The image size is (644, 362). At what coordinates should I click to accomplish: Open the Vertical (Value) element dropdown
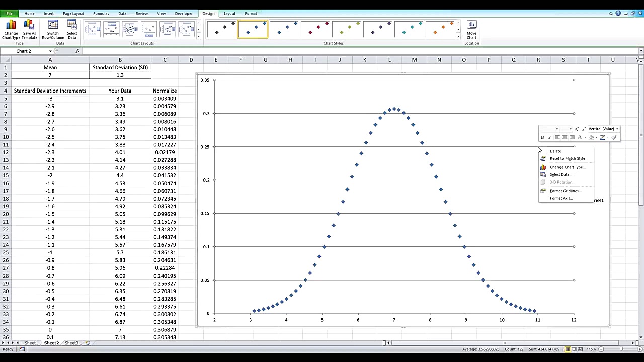(617, 129)
